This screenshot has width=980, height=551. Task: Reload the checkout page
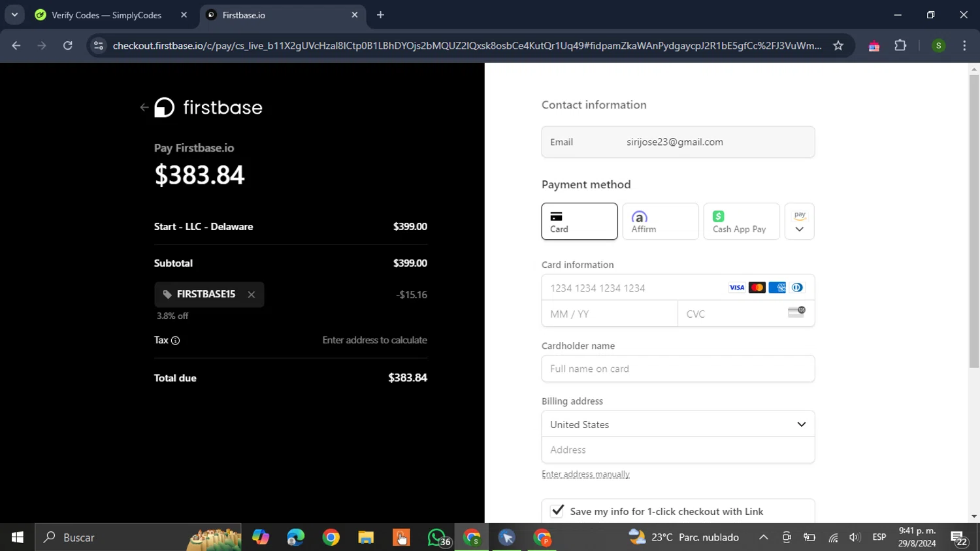[x=68, y=46]
